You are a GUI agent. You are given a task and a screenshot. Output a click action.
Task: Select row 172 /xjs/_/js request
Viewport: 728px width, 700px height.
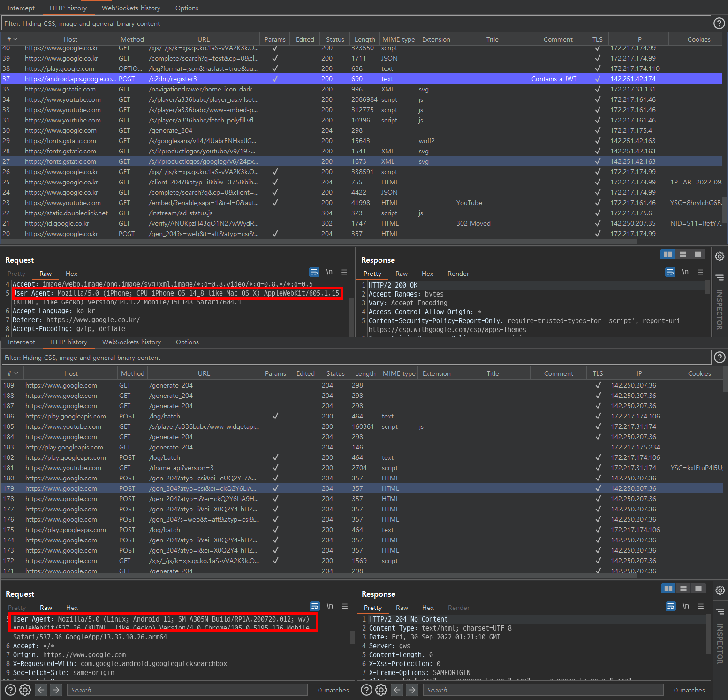click(362, 561)
